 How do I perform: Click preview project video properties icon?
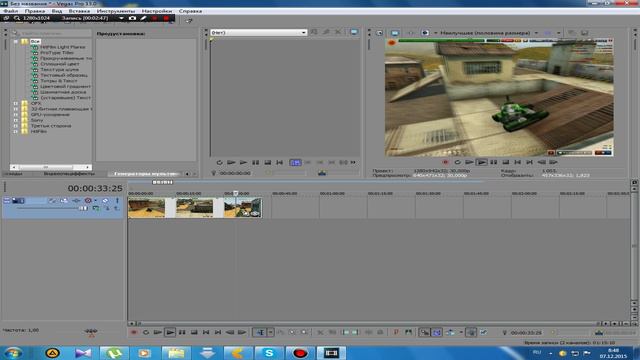click(379, 33)
